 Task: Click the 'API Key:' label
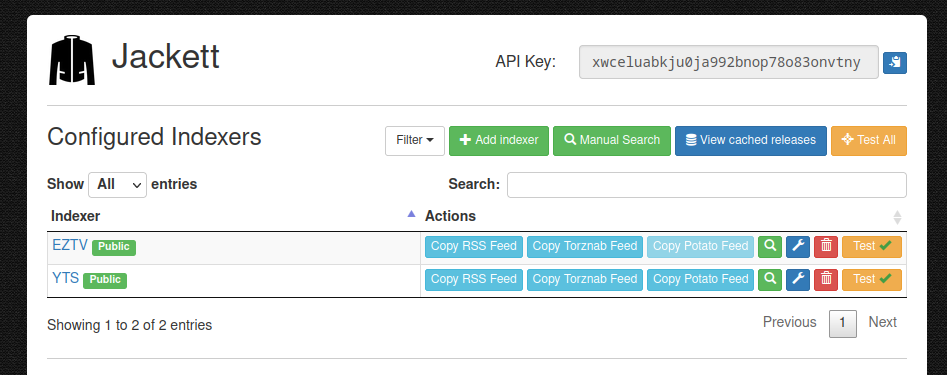(x=525, y=62)
